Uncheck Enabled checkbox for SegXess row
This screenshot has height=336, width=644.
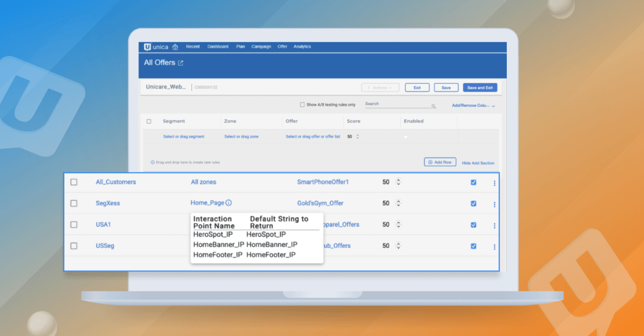point(474,204)
